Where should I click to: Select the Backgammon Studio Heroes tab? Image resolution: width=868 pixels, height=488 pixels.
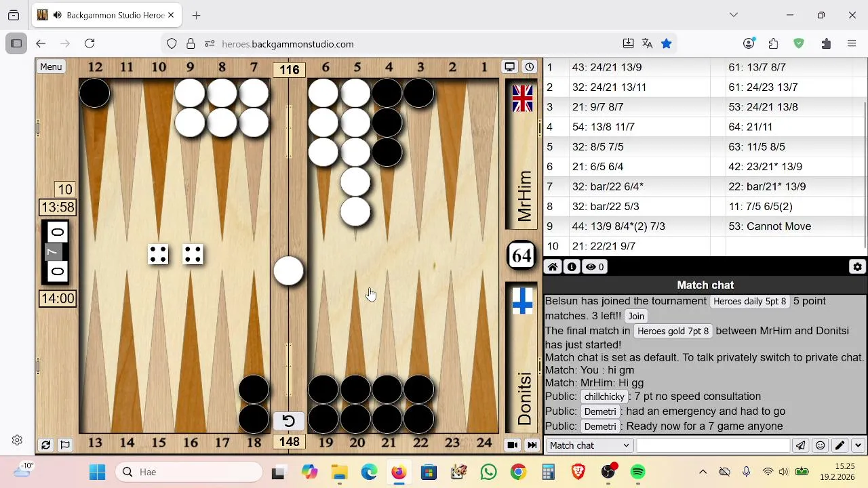coord(106,15)
